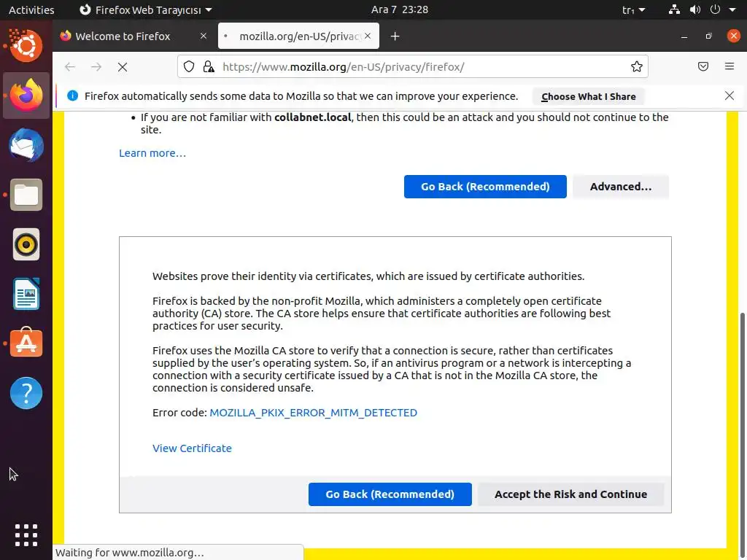Screen dimensions: 747x560
Task: Click the padlock warning site info icon
Action: (209, 66)
